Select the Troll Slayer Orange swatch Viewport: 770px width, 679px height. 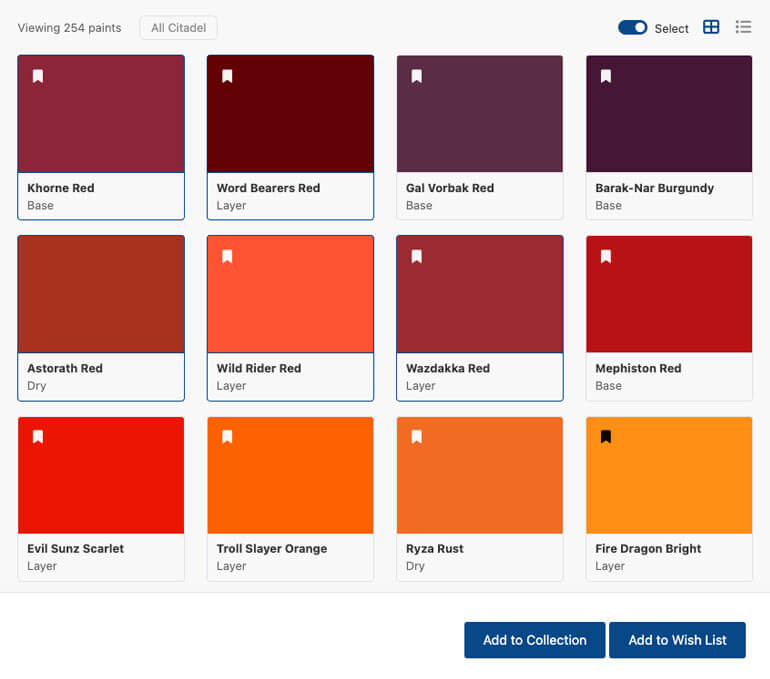pyautogui.click(x=290, y=475)
